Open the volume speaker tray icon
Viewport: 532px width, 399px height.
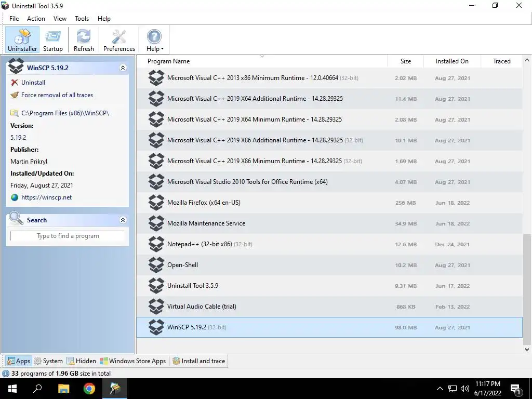coord(465,389)
